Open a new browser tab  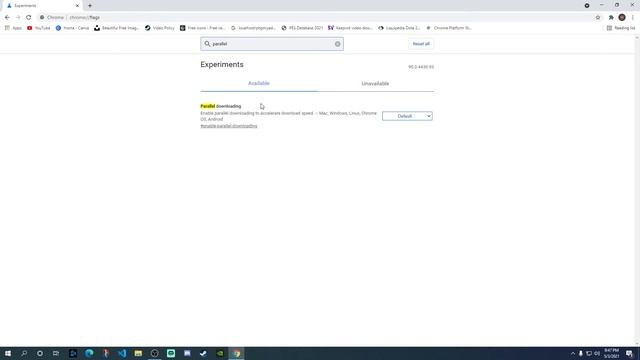click(x=90, y=6)
